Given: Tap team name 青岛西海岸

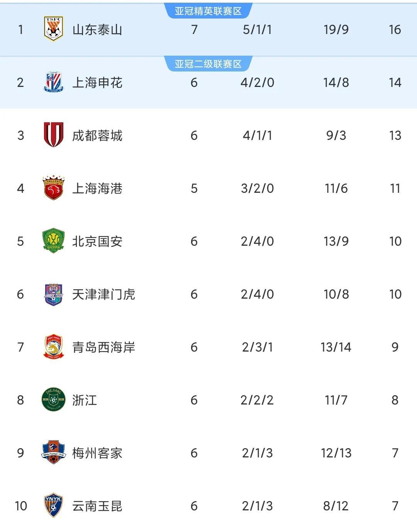Looking at the screenshot, I should click(x=103, y=347).
